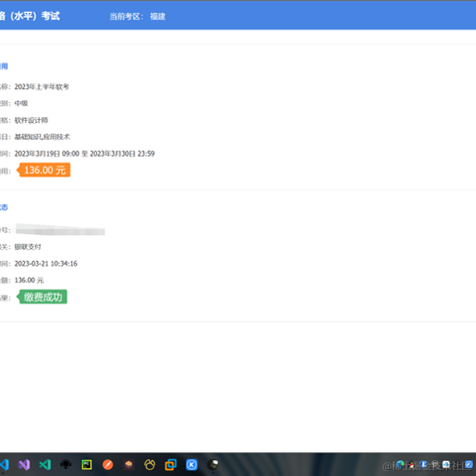
Task: Click the 当前考区 label in header
Action: click(x=126, y=16)
